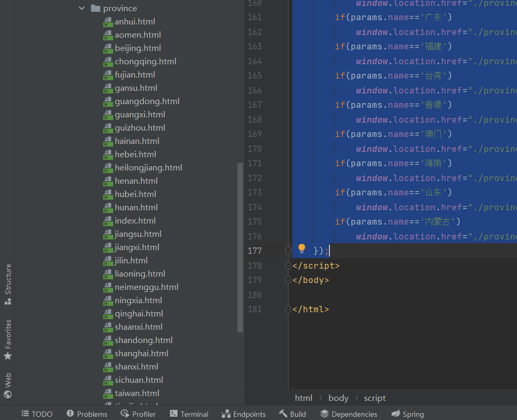517x420 pixels.
Task: Click the heilongjiang.html file icon
Action: coord(108,168)
